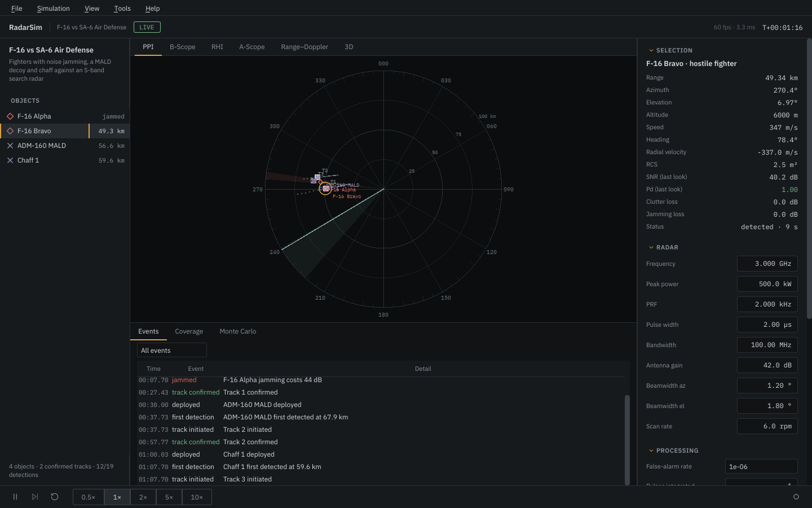This screenshot has width=812, height=508.
Task: Open the File menu
Action: coord(17,8)
